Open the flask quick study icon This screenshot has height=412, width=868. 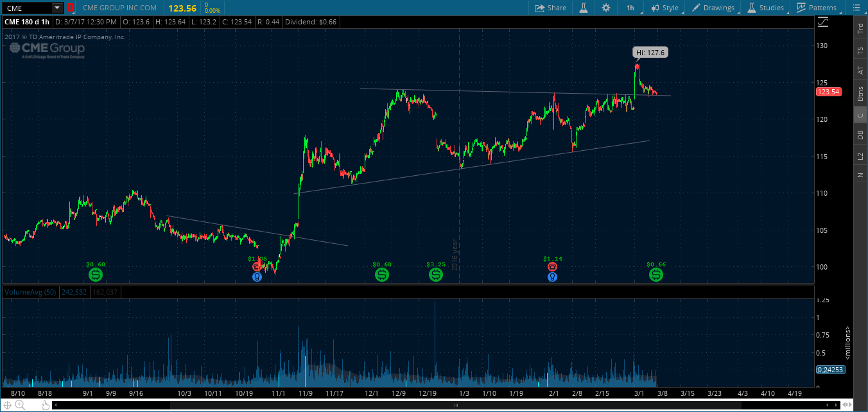(x=584, y=8)
